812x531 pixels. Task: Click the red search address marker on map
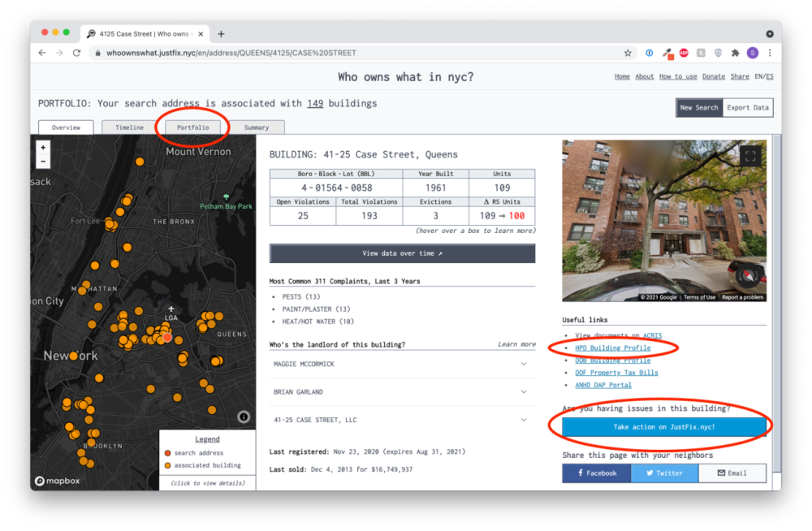pos(167,337)
